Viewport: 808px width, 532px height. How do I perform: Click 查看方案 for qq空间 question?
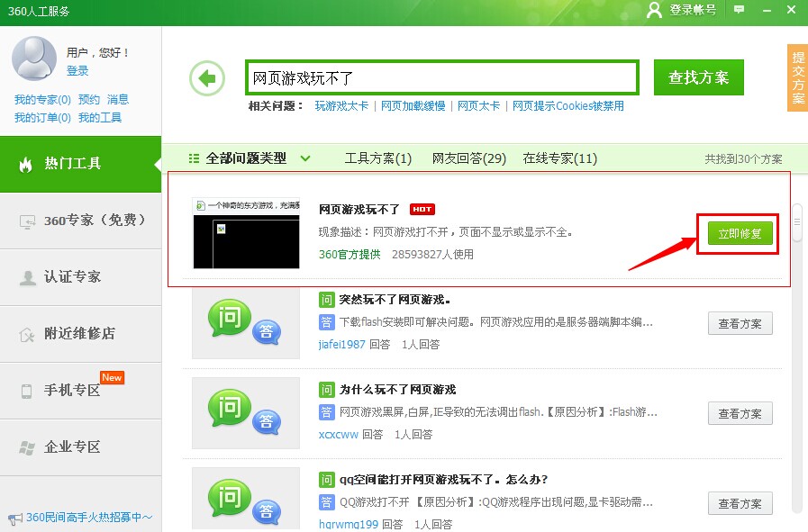pyautogui.click(x=740, y=504)
